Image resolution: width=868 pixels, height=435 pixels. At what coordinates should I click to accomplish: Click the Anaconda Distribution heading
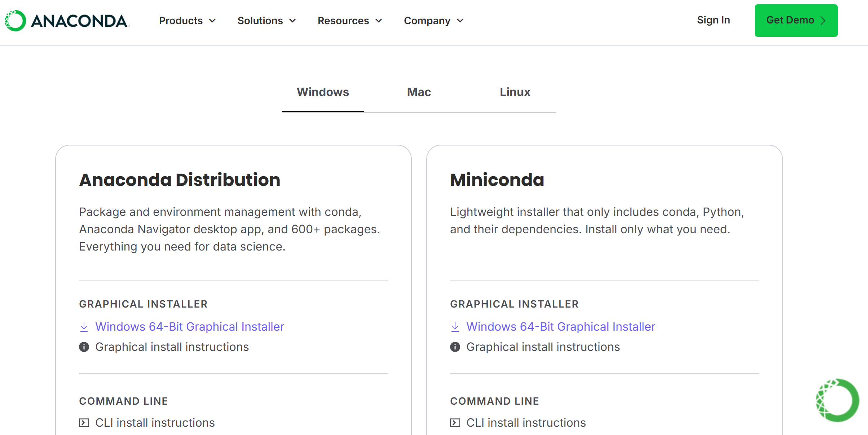coord(180,180)
